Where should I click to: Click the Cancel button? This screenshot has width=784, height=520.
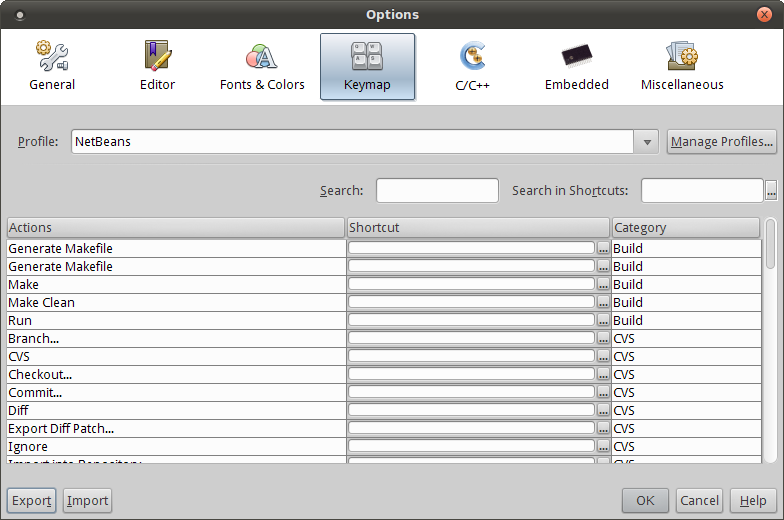point(699,500)
